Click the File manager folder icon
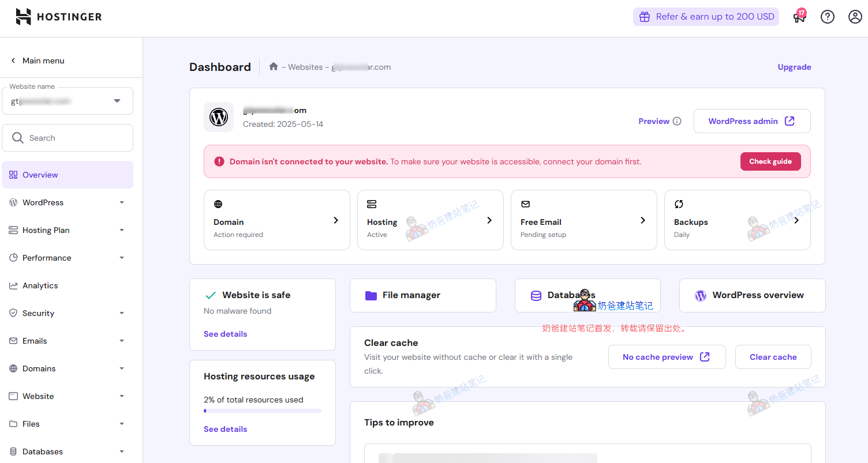Viewport: 868px width, 463px height. coord(371,295)
